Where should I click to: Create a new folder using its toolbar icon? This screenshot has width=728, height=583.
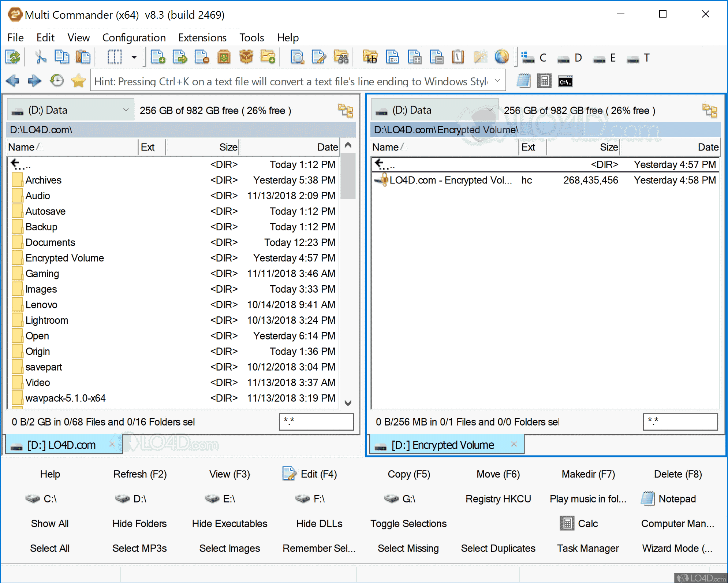coord(268,57)
